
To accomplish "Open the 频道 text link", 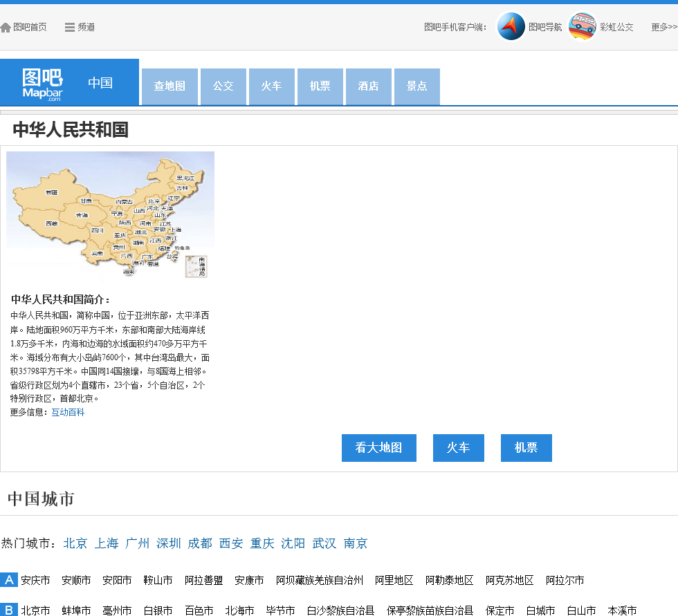I will click(x=86, y=27).
